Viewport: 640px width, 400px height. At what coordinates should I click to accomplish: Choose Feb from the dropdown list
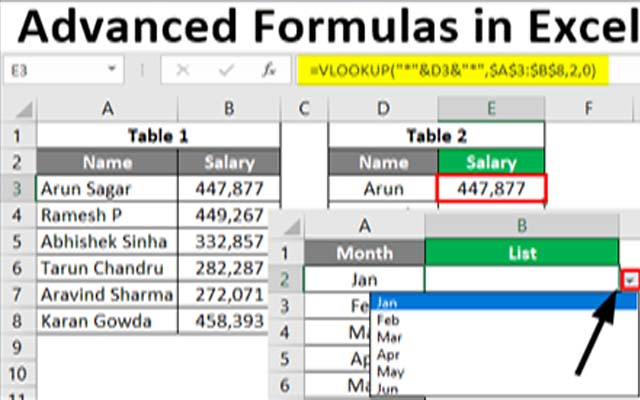(503, 320)
